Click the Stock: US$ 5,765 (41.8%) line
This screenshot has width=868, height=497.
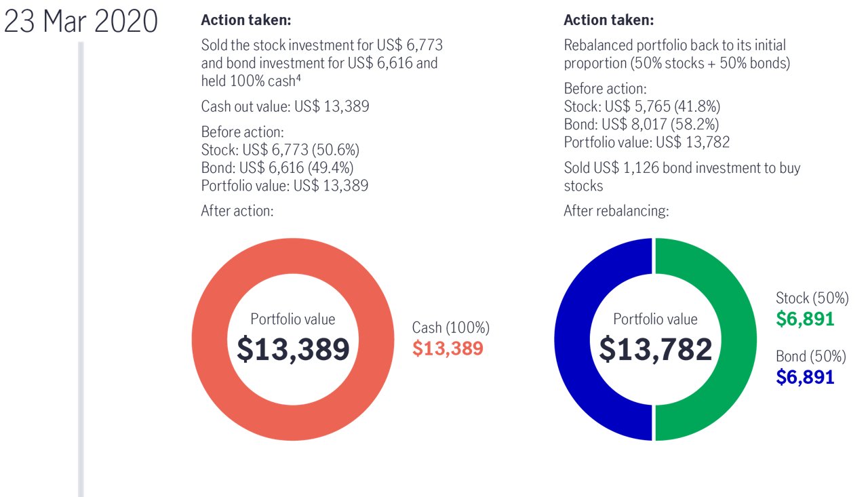(x=642, y=106)
